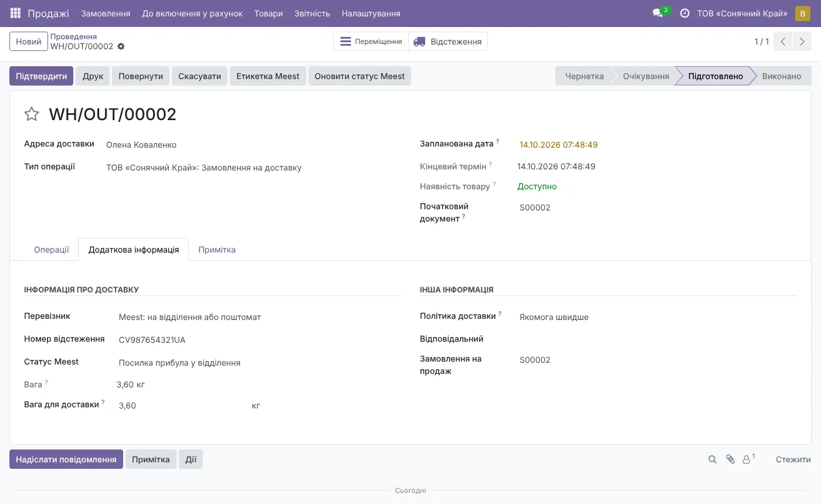The image size is (821, 504).
Task: Mark WH/OUT/00002 as favorite with star
Action: (32, 114)
